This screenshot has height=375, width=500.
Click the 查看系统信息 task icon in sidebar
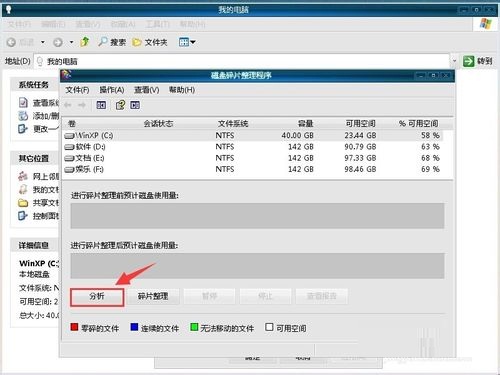click(23, 103)
